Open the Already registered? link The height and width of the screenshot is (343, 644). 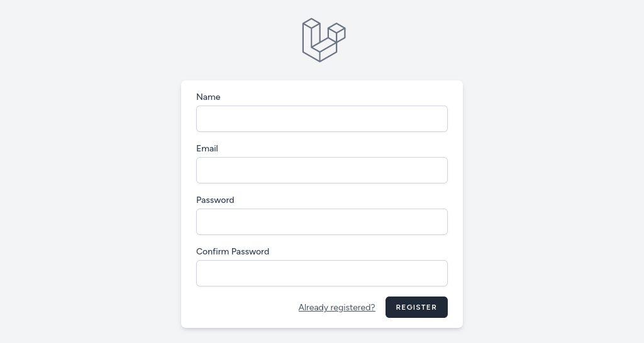click(337, 307)
